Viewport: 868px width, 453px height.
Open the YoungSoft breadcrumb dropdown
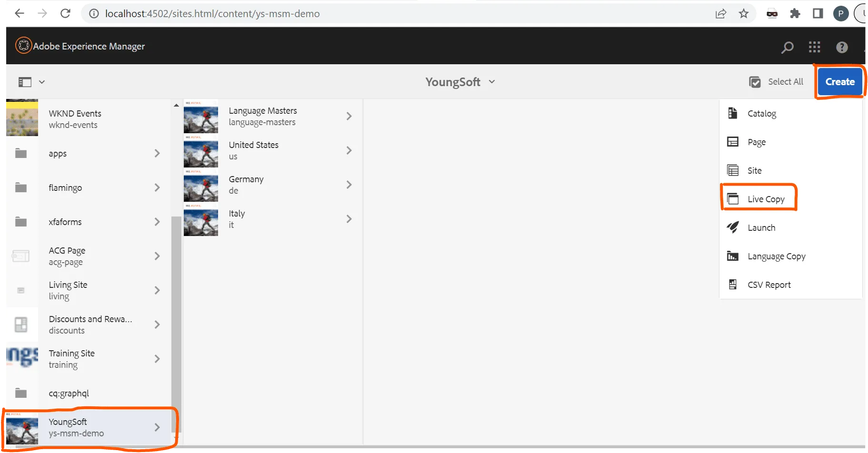pos(492,82)
